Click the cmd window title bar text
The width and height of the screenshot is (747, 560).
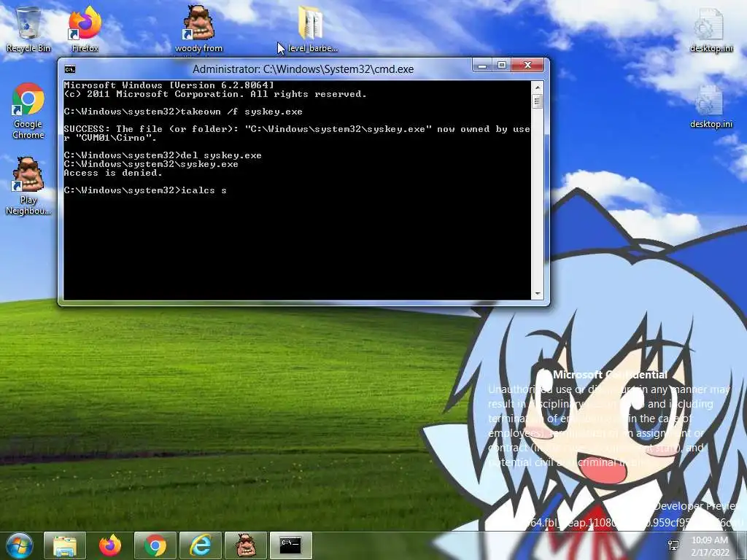coord(303,69)
